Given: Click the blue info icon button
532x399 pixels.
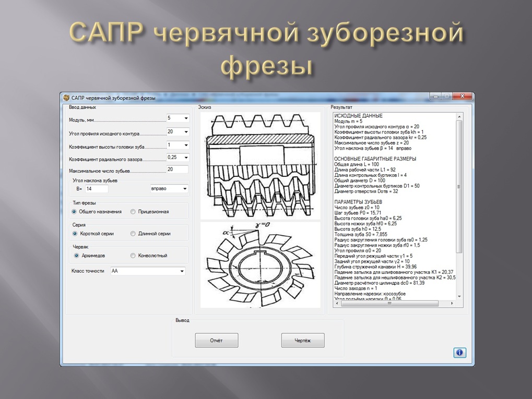Looking at the screenshot, I should point(460,353).
